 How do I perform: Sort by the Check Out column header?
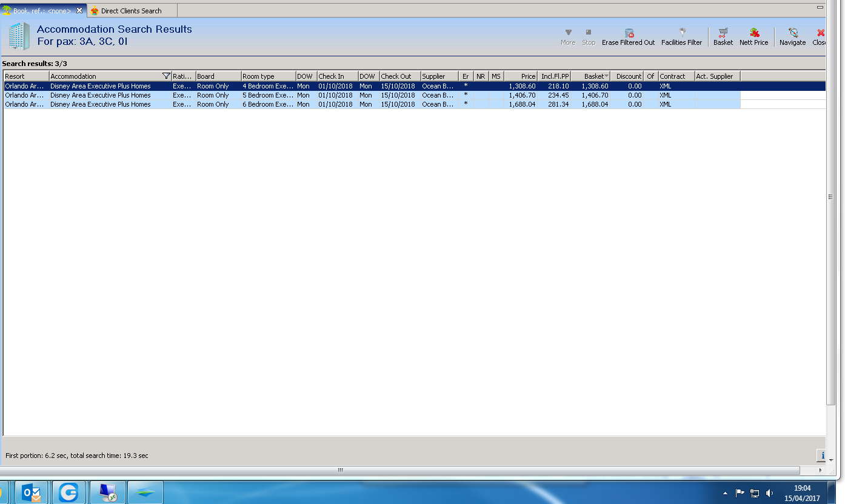coord(399,76)
